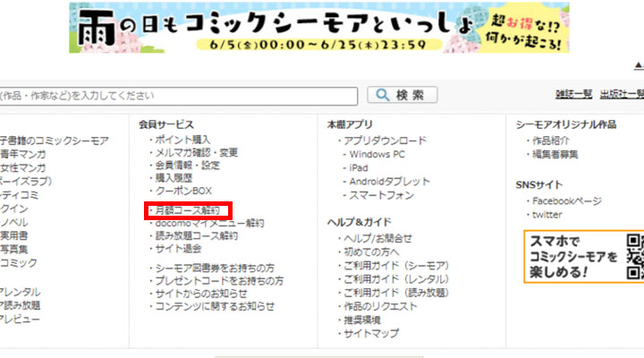The width and height of the screenshot is (644, 358).
Task: Click the up-arrow triangle at the top right
Action: [638, 65]
